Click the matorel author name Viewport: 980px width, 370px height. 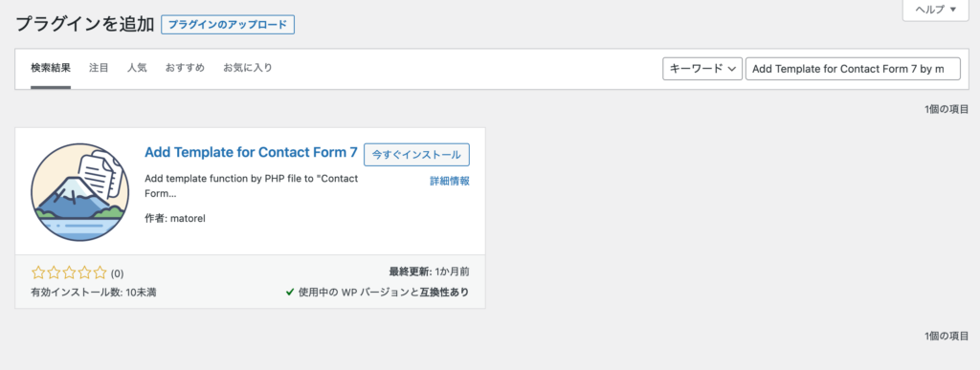pos(189,218)
